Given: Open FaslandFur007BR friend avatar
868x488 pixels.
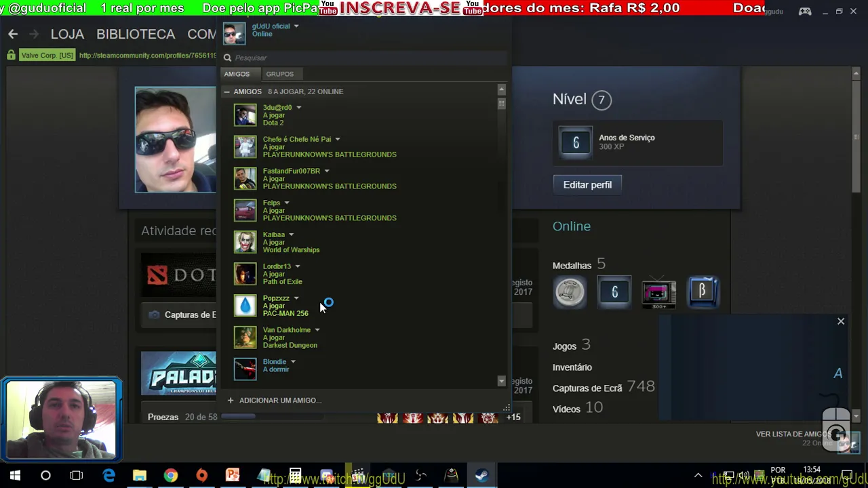Looking at the screenshot, I should click(245, 179).
